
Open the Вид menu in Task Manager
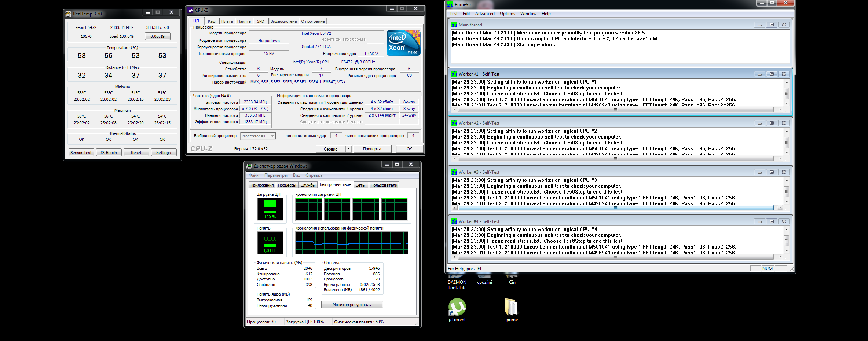coord(297,175)
